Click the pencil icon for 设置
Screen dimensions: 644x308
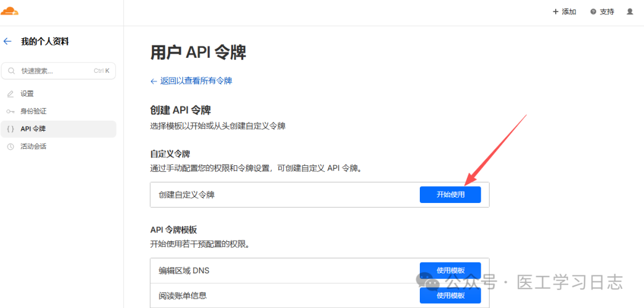tap(10, 94)
